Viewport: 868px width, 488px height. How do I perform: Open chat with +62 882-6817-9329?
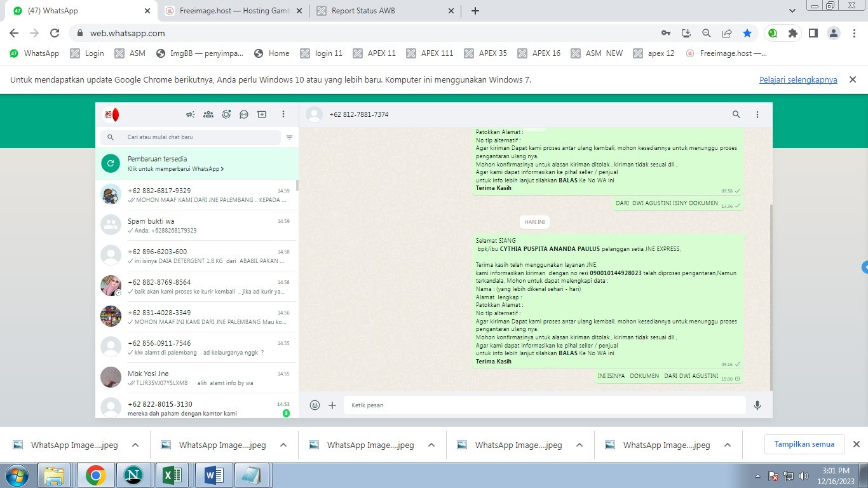coord(197,194)
